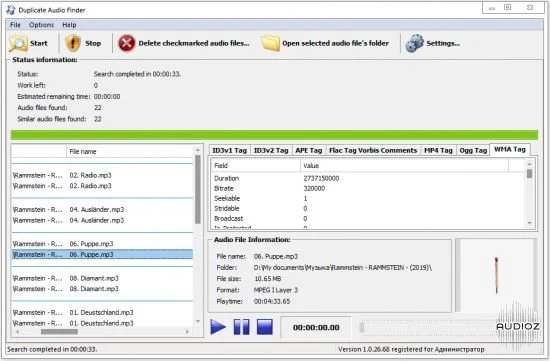Click the status bar version text
550x361 pixels.
point(411,349)
